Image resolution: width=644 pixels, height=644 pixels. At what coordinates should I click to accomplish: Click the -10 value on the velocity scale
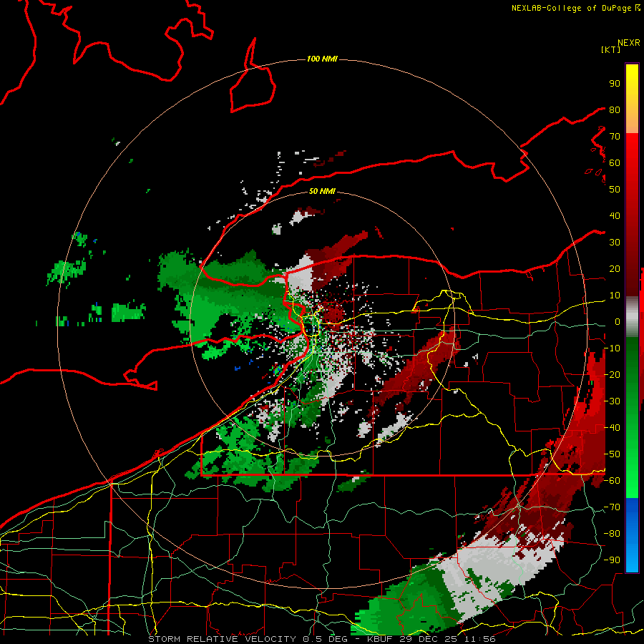click(x=612, y=348)
